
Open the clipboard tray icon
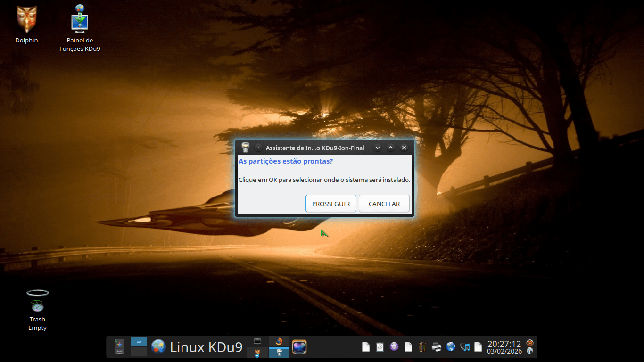tap(380, 347)
